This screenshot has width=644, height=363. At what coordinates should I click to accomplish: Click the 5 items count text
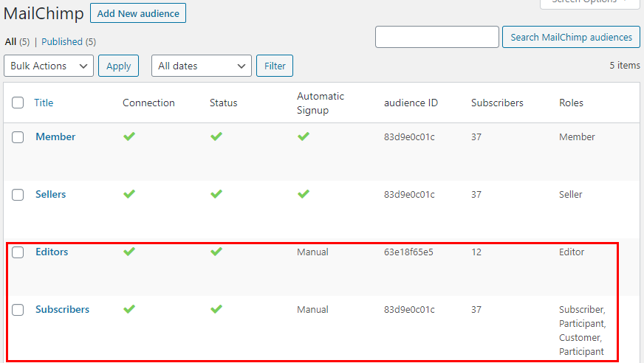625,65
